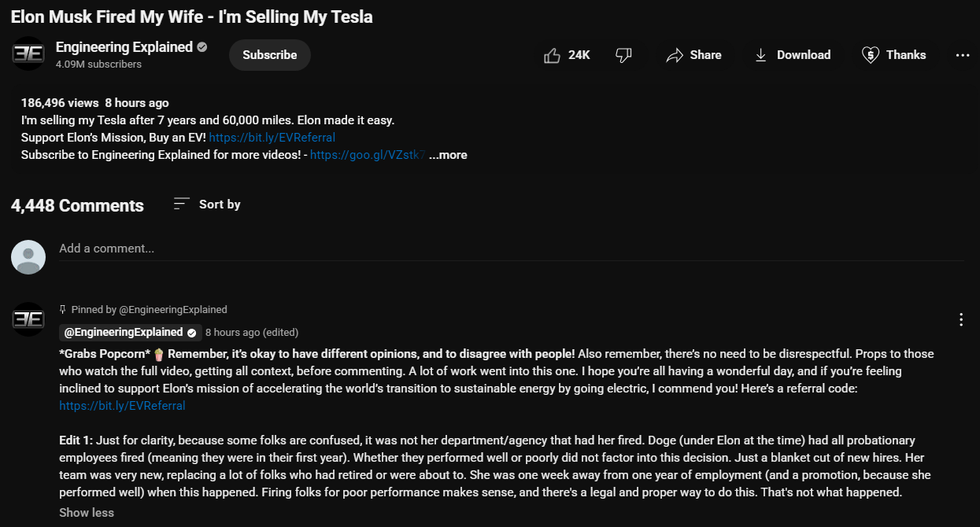Click the Add a comment field
The width and height of the screenshot is (980, 527).
[x=511, y=249]
